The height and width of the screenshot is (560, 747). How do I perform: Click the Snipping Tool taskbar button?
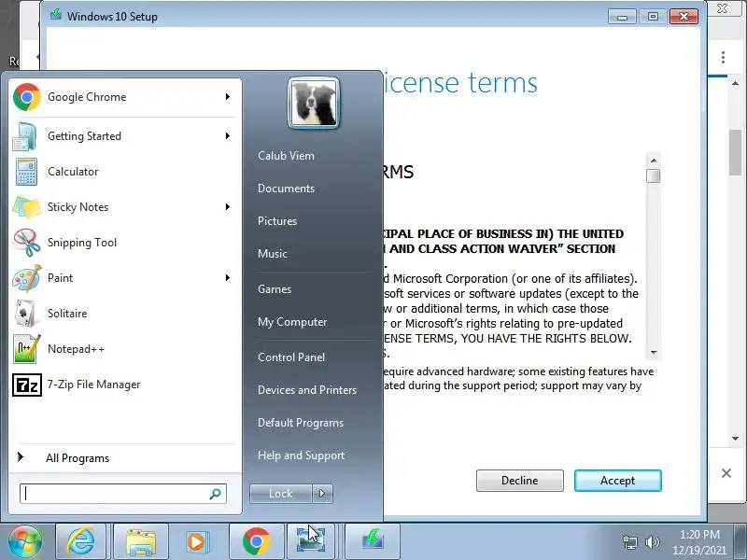click(x=310, y=541)
